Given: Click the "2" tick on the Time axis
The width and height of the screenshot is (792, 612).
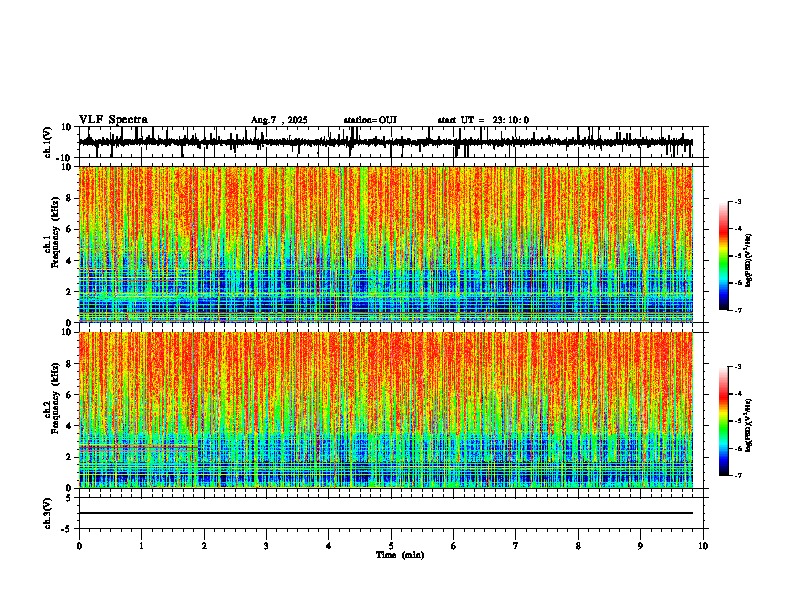Looking at the screenshot, I should 204,546.
